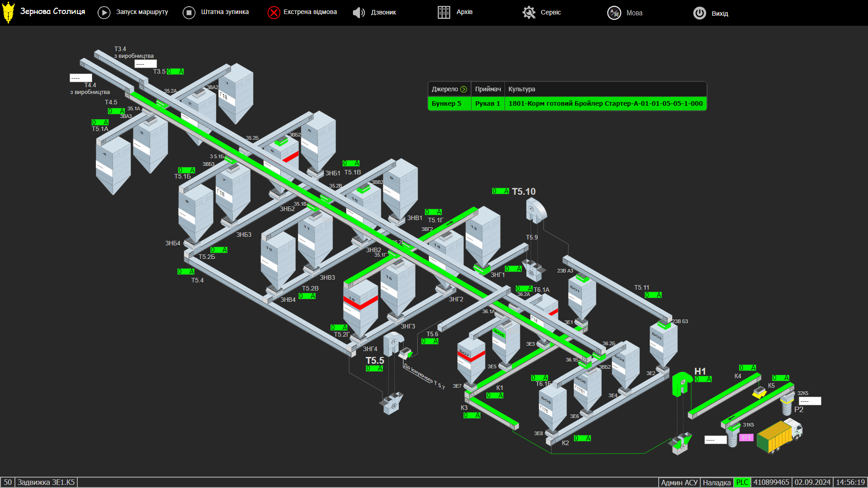
Task: Open the Архів cabinet icon
Action: tap(443, 13)
